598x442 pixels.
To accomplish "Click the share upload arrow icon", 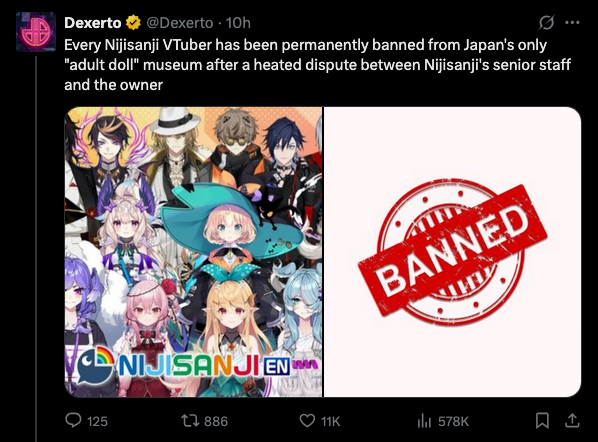I will 572,420.
